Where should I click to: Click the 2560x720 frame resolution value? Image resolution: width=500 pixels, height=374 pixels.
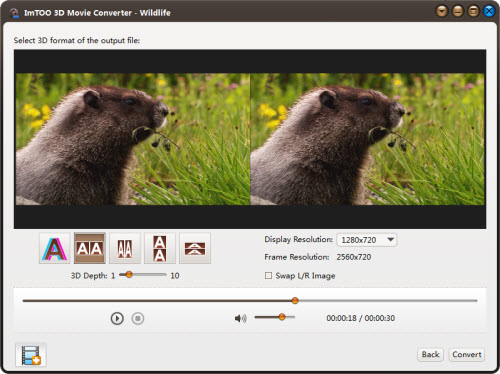point(354,257)
